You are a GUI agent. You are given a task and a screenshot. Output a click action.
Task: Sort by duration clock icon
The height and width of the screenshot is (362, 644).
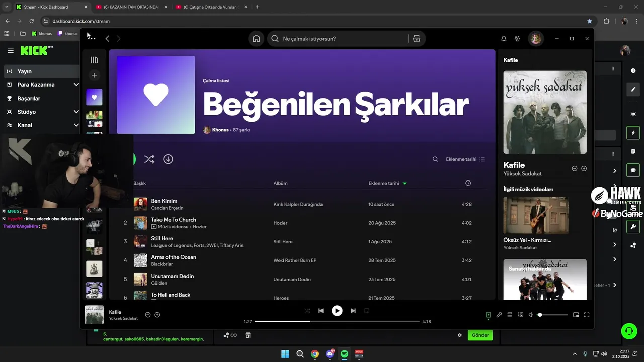pos(468,183)
